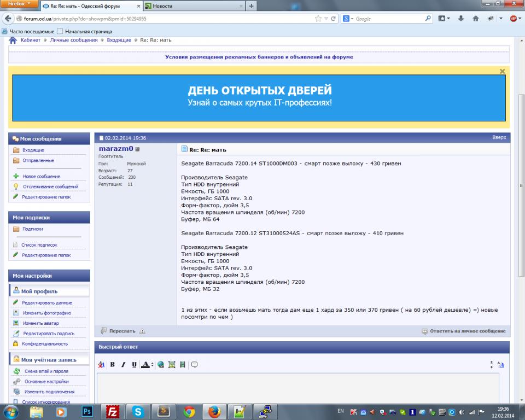Close the yellow advertising banner
525x420 pixels.
(x=503, y=71)
